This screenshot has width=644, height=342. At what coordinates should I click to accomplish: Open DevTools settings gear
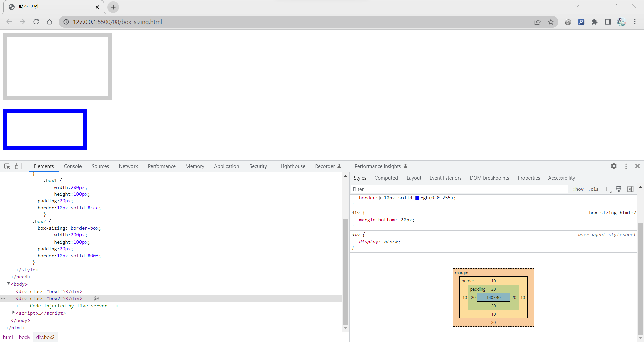pos(614,166)
